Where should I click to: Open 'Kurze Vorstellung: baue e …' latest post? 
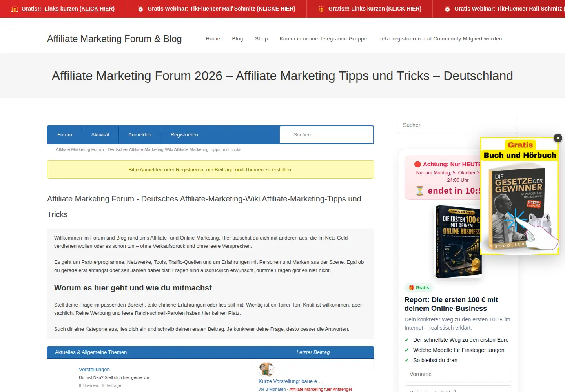[291, 381]
